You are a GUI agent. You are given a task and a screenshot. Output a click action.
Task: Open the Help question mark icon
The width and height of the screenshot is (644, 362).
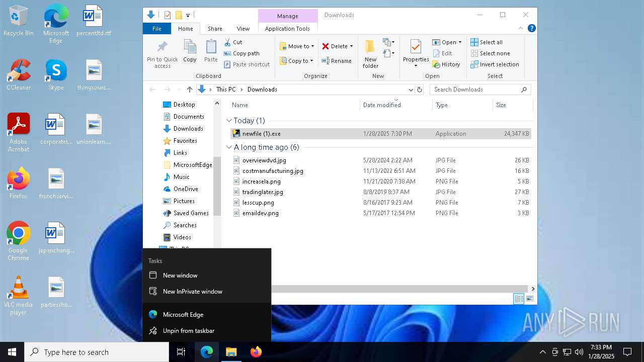(531, 29)
